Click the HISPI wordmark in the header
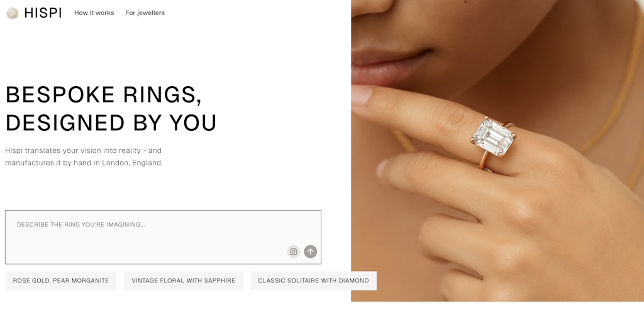The image size is (644, 322). 43,13
